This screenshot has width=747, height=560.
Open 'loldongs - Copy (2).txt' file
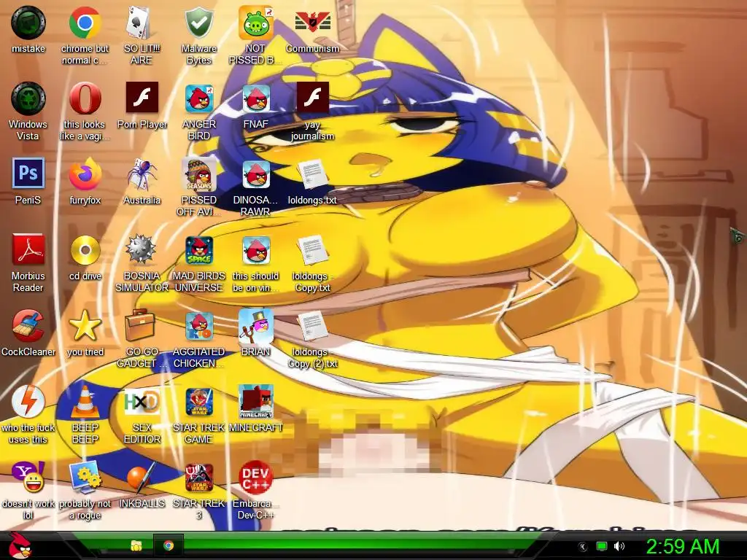coord(312,326)
